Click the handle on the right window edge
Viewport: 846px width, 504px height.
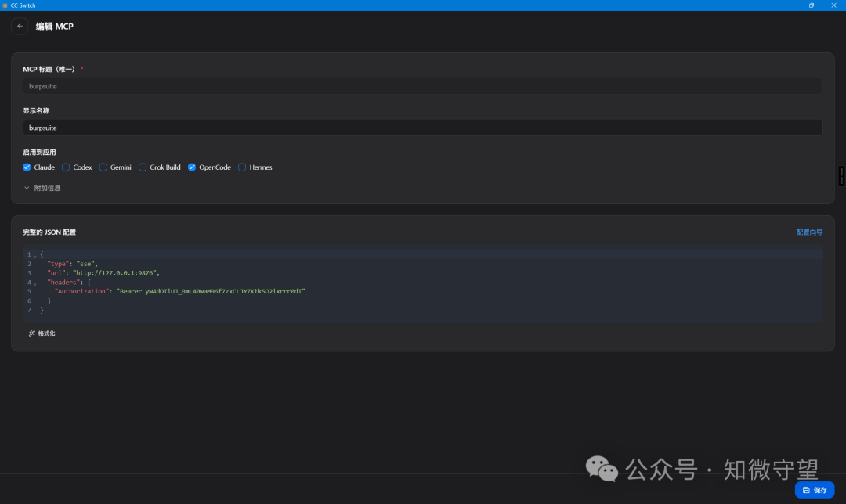tap(841, 176)
